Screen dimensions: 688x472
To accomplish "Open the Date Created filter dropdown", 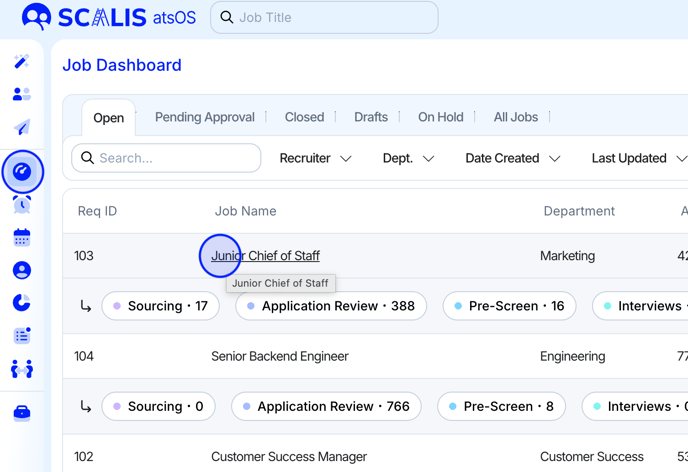I will [x=512, y=158].
